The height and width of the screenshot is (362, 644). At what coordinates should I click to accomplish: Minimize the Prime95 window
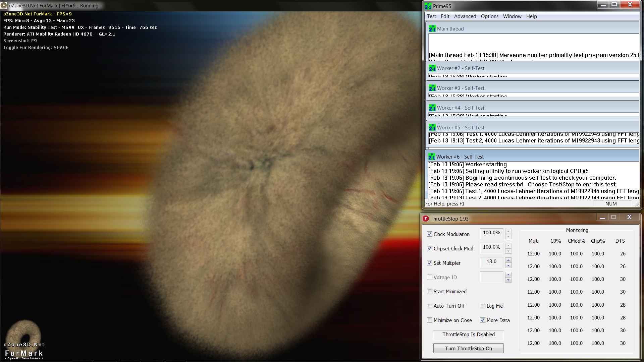click(x=603, y=5)
